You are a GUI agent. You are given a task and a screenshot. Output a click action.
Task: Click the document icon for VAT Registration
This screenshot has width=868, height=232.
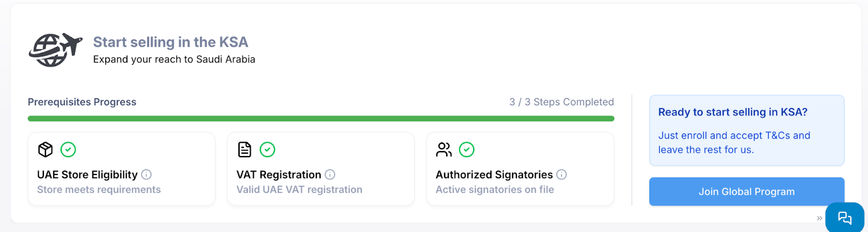245,149
